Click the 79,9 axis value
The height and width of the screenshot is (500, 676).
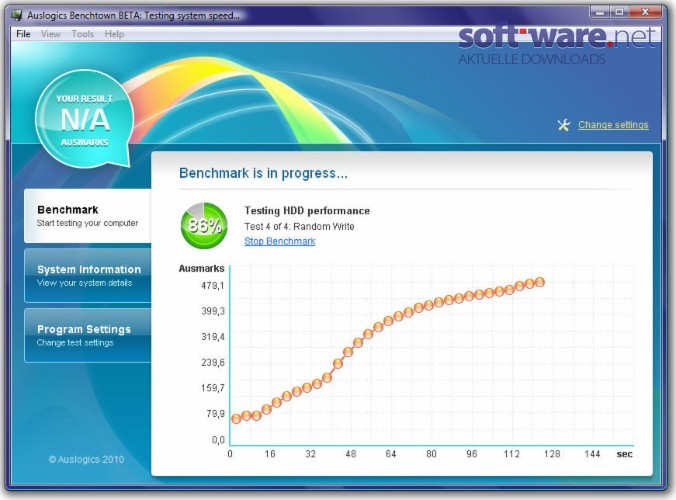[215, 414]
